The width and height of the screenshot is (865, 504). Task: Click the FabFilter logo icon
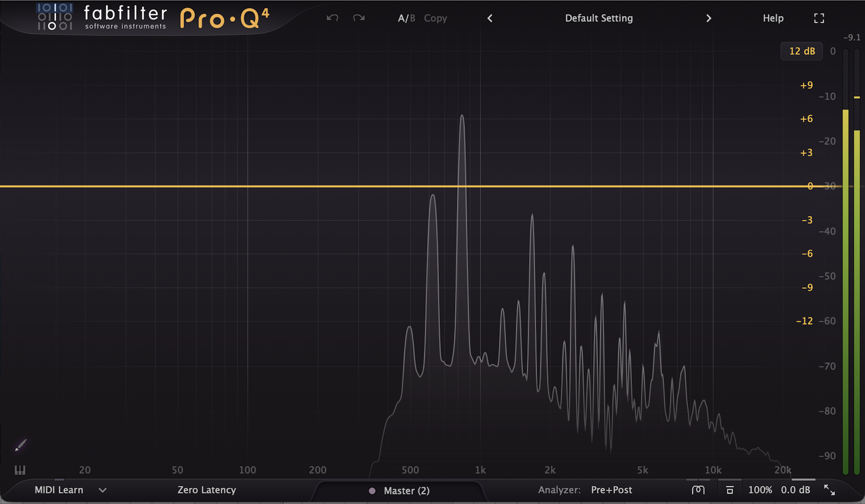pos(55,17)
